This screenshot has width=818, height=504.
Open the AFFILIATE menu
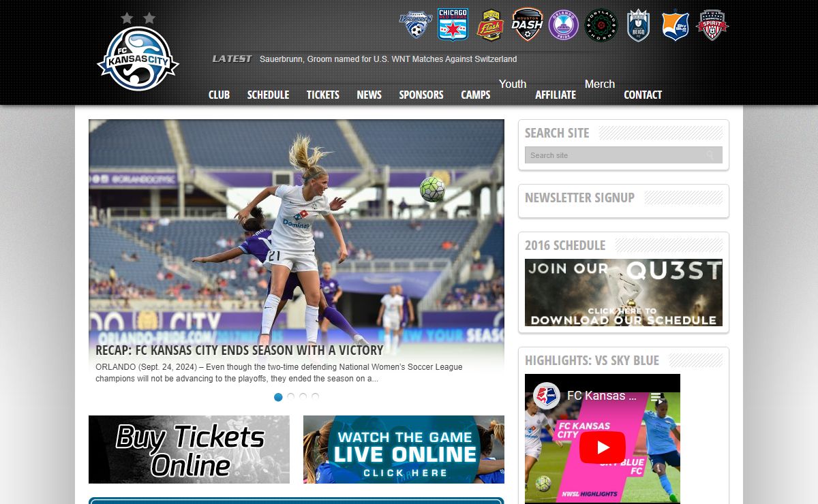click(x=556, y=95)
